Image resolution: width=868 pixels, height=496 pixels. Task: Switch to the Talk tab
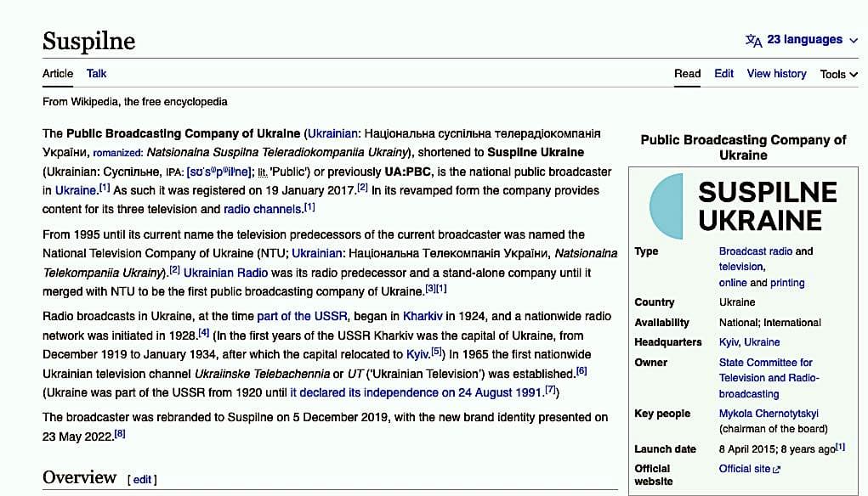click(x=96, y=74)
